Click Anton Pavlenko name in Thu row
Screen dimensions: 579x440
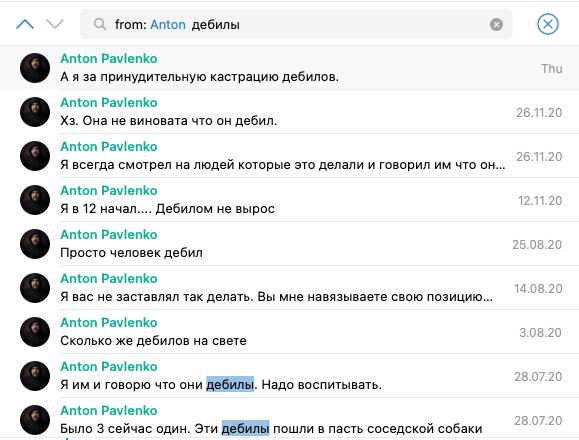point(109,58)
